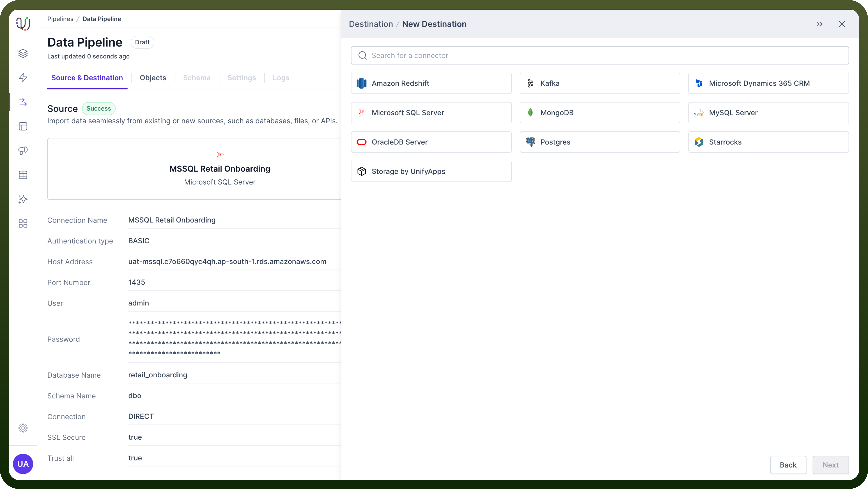The width and height of the screenshot is (868, 489).
Task: Go to Pipelines breadcrumb link
Action: coord(60,19)
